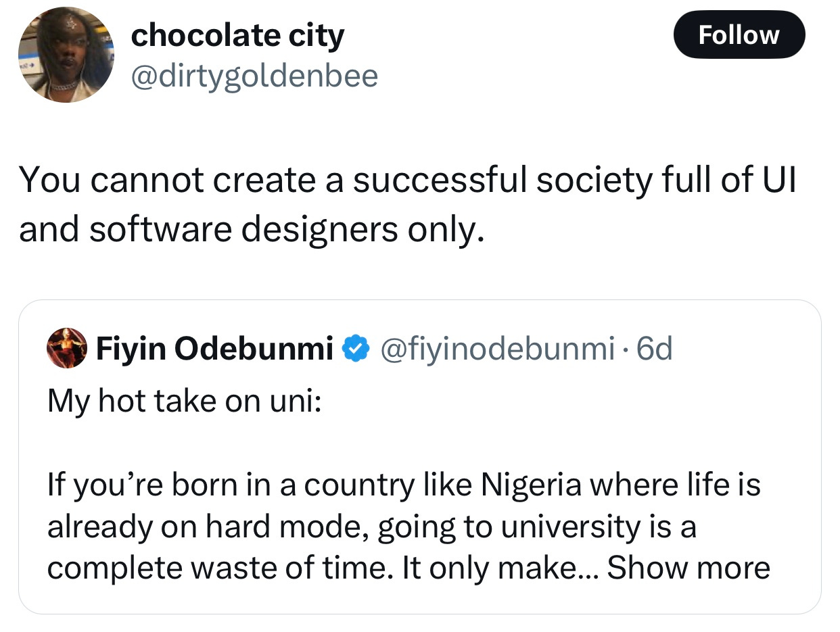Click the chocolate city display name

(237, 36)
